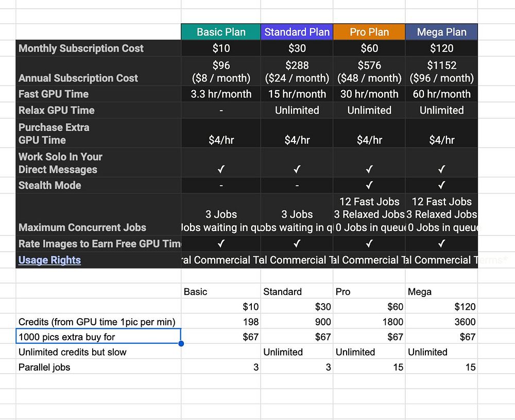Click the Stealth Mode checkmark under Mega Plan
This screenshot has width=515, height=420.
click(441, 185)
